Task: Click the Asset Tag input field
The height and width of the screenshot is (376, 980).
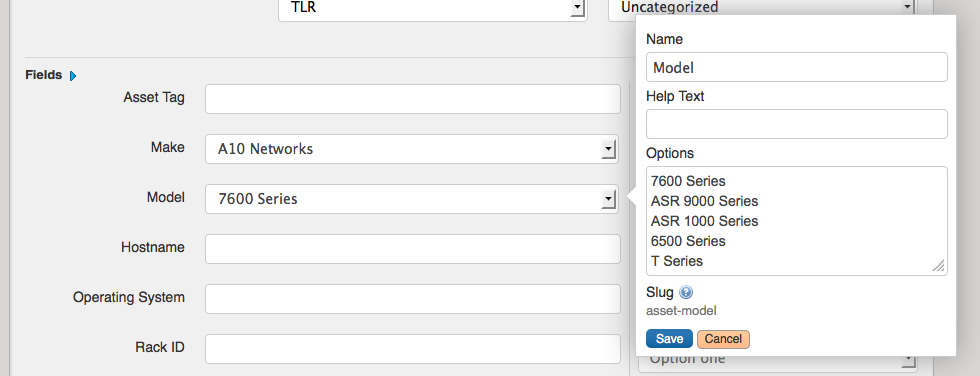Action: (412, 99)
